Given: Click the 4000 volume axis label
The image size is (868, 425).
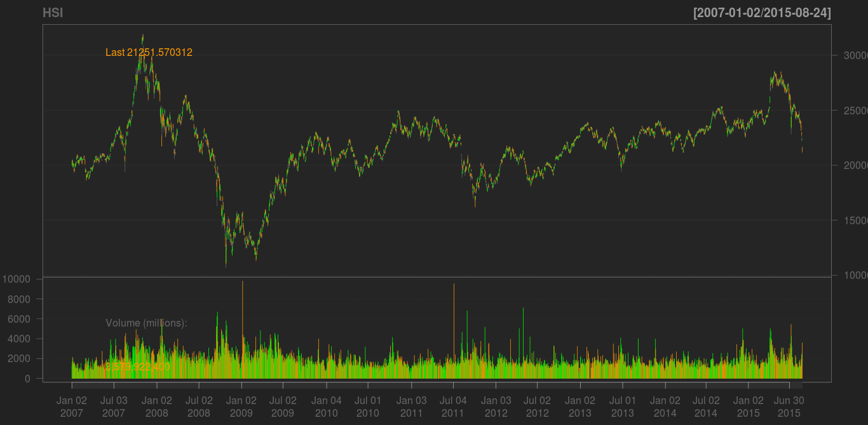Looking at the screenshot, I should pos(19,339).
